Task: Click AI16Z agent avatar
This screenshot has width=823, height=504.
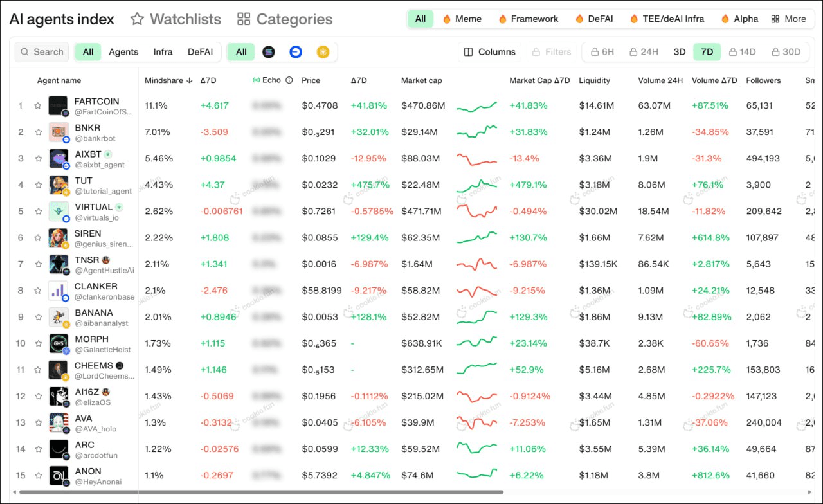Action: coord(59,396)
